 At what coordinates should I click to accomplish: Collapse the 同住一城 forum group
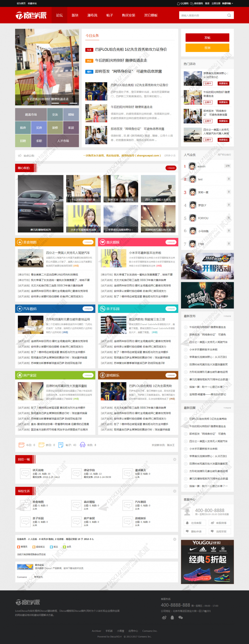click(175, 460)
